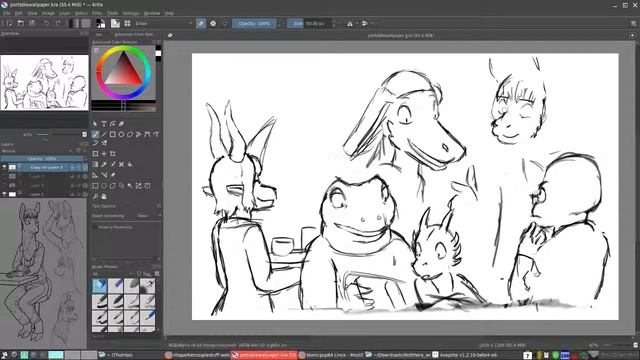640x360 pixels.
Task: Click the foreground/background color swatch in toolbar
Action: (100, 24)
